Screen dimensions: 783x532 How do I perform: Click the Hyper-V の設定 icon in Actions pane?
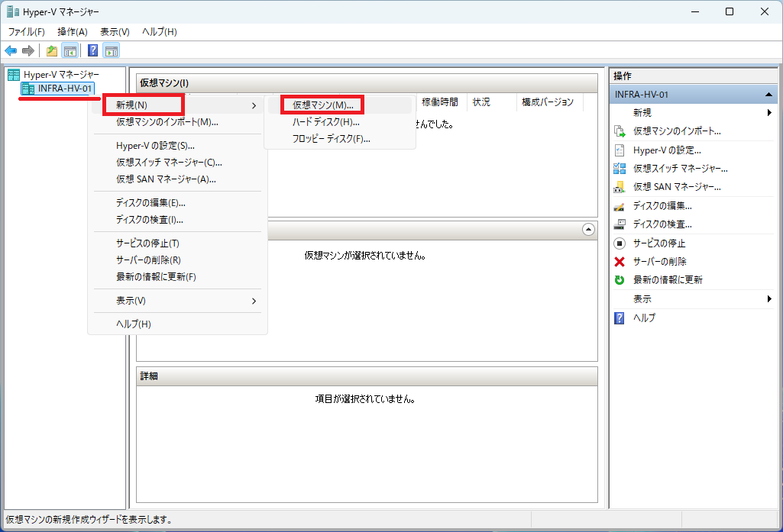tap(620, 150)
